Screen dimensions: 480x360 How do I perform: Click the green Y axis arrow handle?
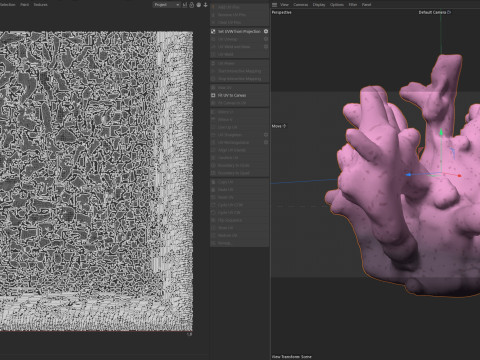point(441,132)
